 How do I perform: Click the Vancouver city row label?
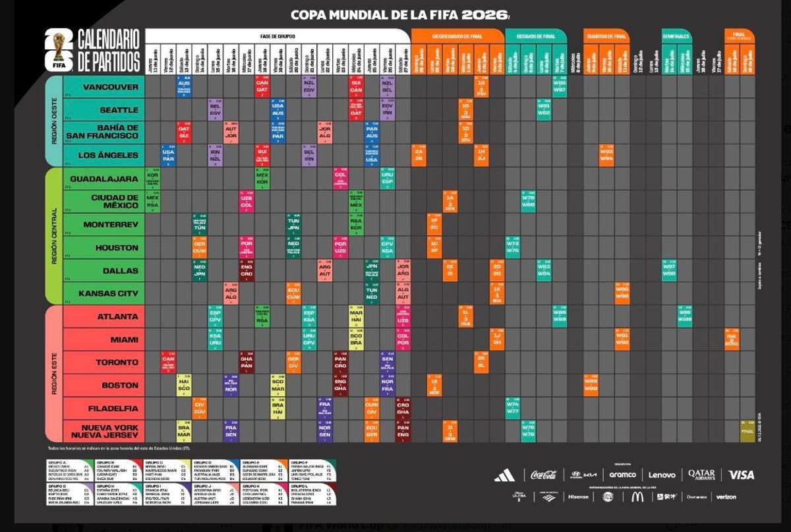tap(111, 87)
